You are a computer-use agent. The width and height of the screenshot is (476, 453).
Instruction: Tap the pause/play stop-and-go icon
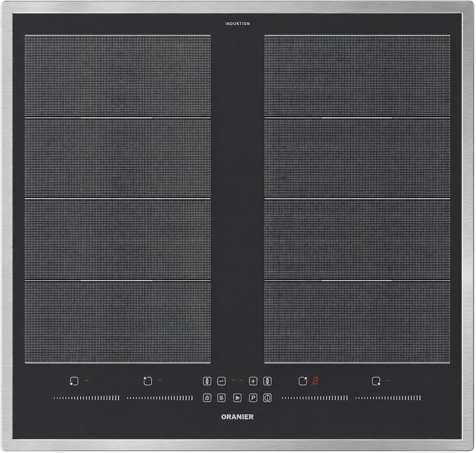click(x=237, y=398)
